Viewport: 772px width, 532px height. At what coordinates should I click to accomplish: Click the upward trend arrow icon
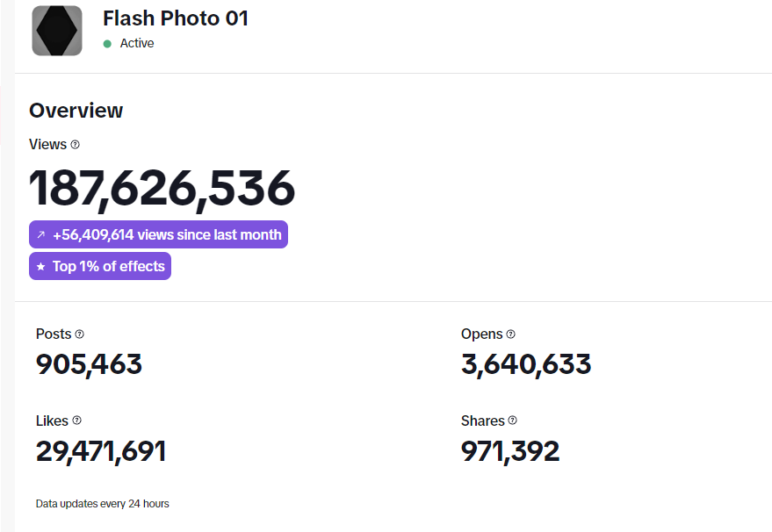[x=40, y=235]
